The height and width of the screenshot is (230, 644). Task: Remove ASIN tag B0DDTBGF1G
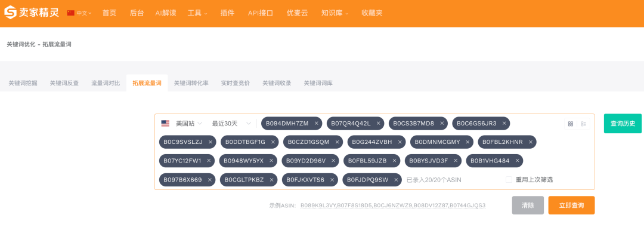(273, 142)
